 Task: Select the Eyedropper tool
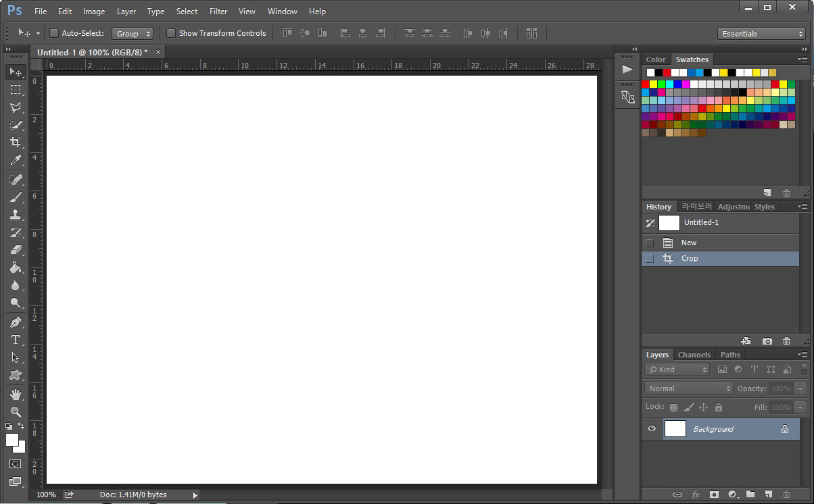click(x=16, y=160)
